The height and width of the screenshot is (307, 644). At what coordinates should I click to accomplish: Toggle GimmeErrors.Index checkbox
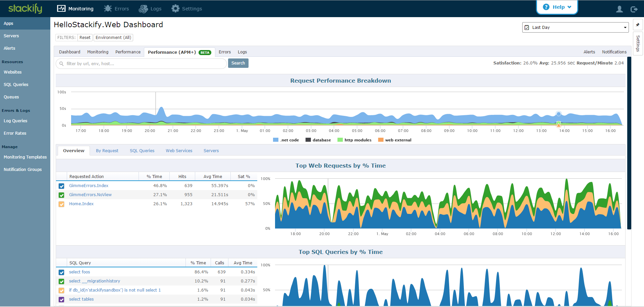click(61, 186)
